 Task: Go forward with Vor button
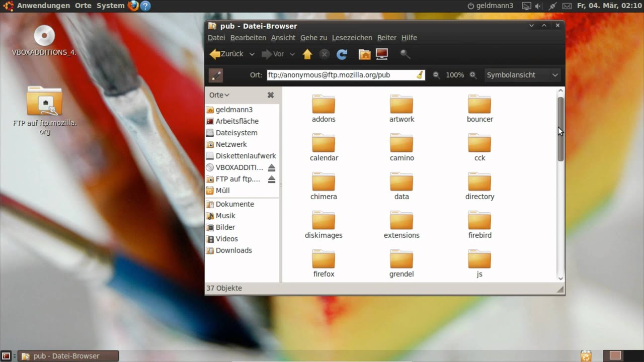pyautogui.click(x=273, y=54)
